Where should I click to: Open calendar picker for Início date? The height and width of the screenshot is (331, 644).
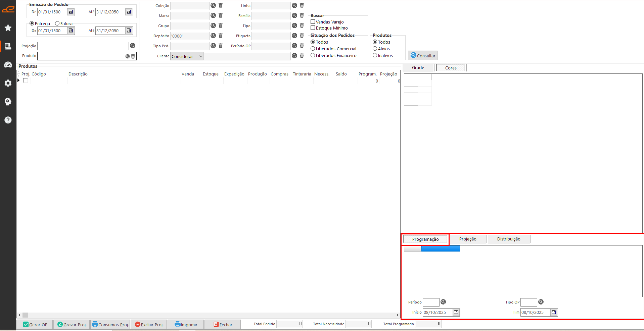pos(456,312)
